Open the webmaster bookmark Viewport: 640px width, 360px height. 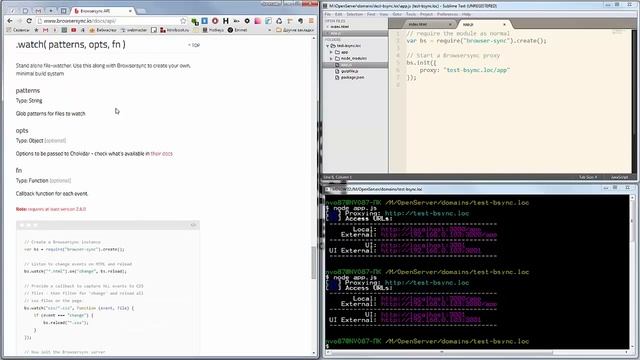pos(134,30)
